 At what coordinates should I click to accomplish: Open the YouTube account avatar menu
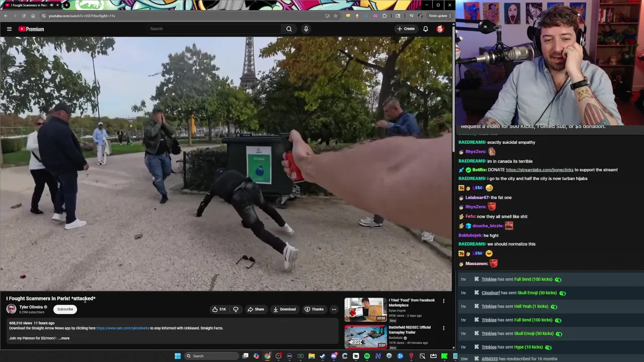pos(440,29)
